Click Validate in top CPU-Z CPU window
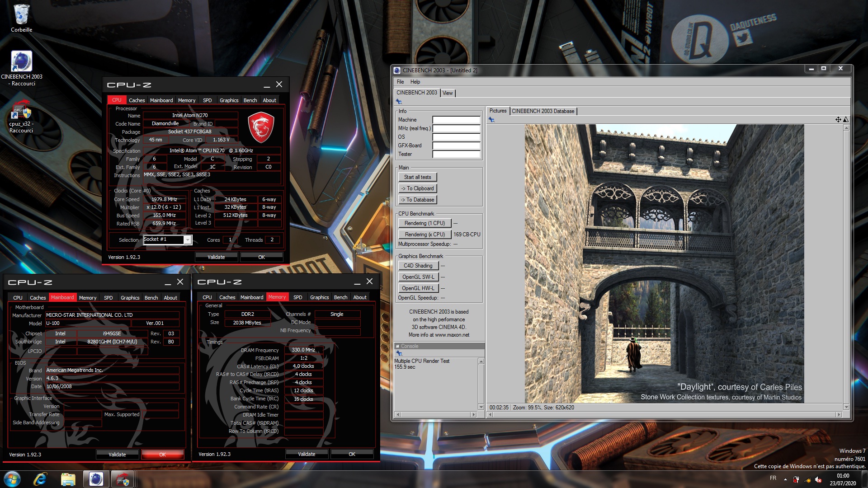The image size is (868, 488). 216,257
